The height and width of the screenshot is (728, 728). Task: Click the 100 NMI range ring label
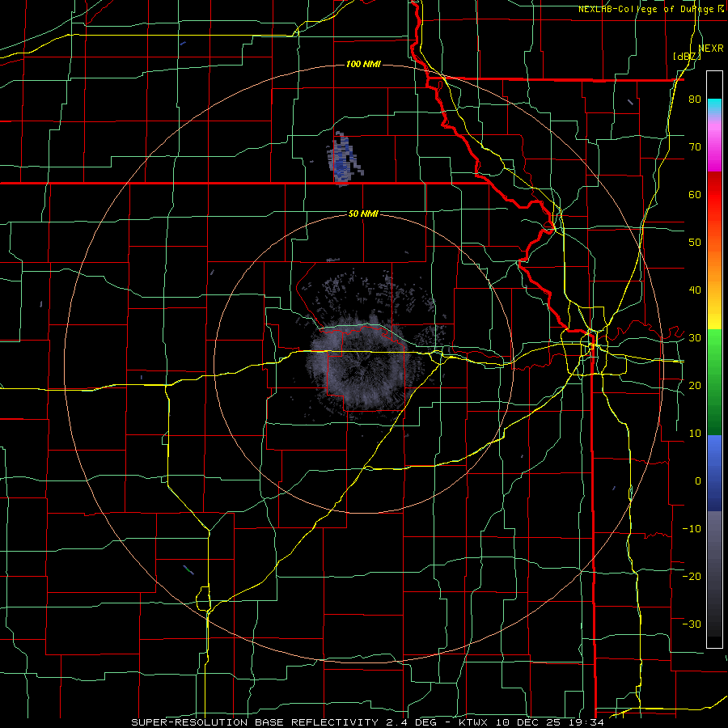[x=363, y=64]
